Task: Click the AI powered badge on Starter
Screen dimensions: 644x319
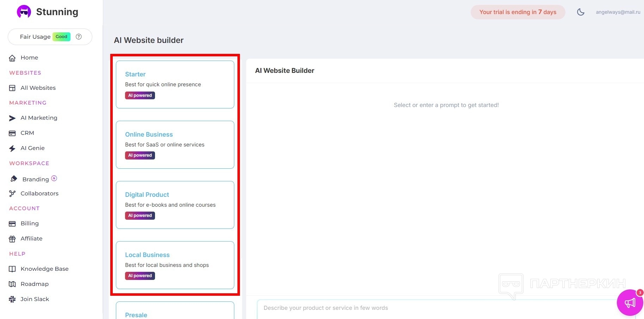Action: point(140,95)
